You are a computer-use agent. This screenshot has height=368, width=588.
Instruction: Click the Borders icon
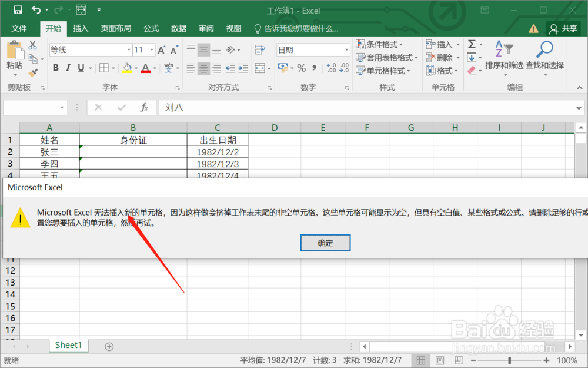tap(103, 68)
